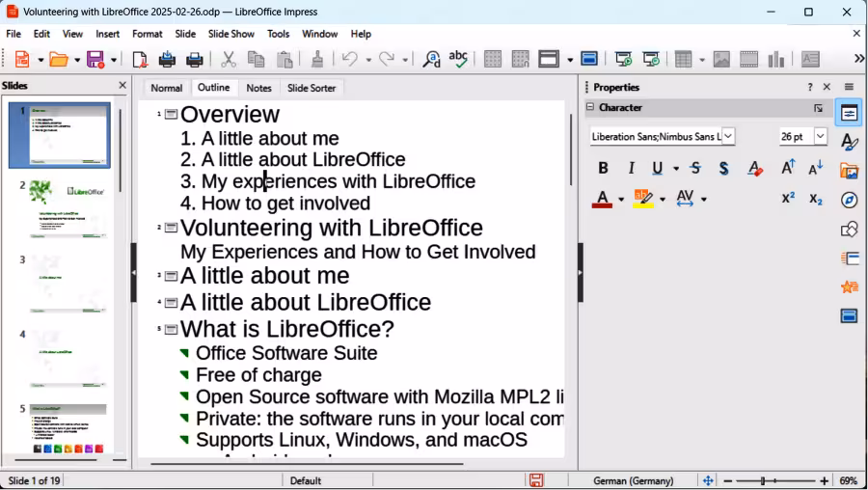Click the New presentation icon
Image resolution: width=868 pixels, height=490 pixels.
pyautogui.click(x=22, y=59)
